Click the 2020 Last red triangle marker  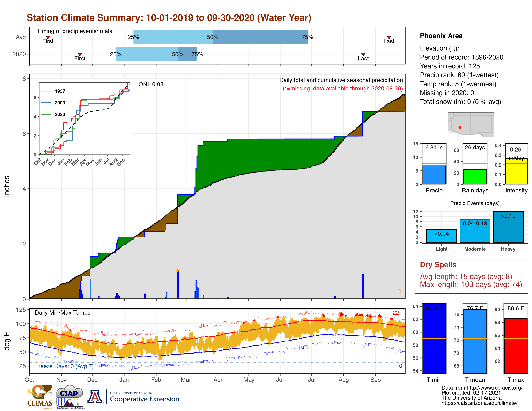coord(363,54)
